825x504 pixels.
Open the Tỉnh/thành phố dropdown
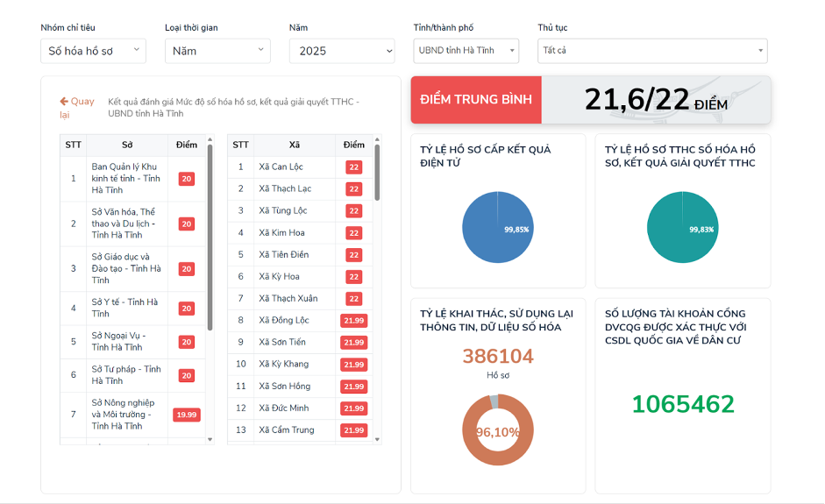pyautogui.click(x=466, y=51)
